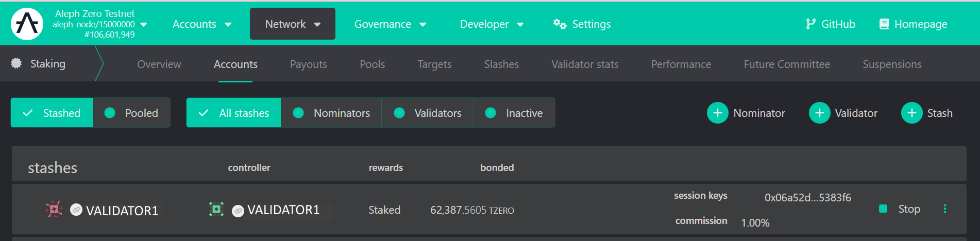Open the Validator stats tab
Screen dimensions: 980x241
pyautogui.click(x=585, y=64)
